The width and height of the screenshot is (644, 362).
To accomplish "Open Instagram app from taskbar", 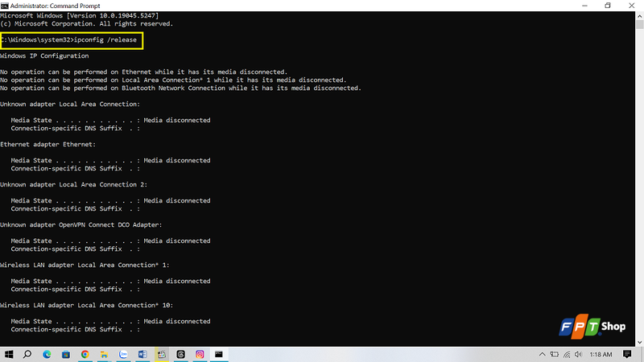I will pyautogui.click(x=200, y=354).
